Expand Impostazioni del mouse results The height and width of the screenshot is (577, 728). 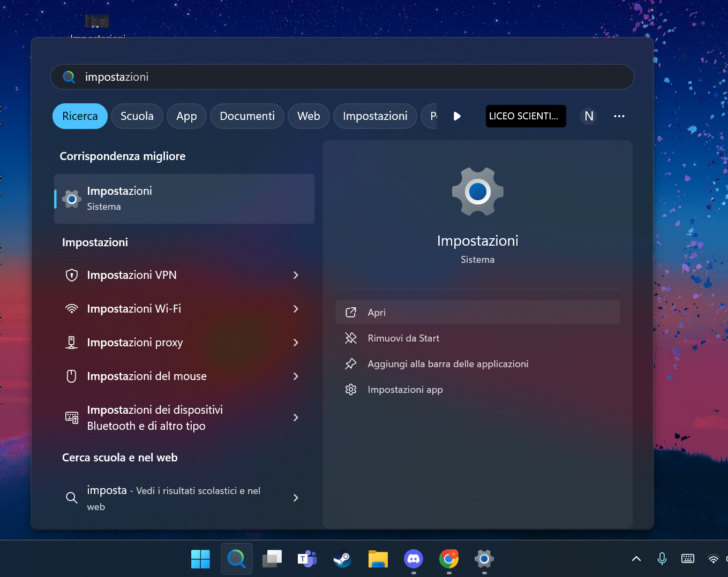tap(296, 376)
